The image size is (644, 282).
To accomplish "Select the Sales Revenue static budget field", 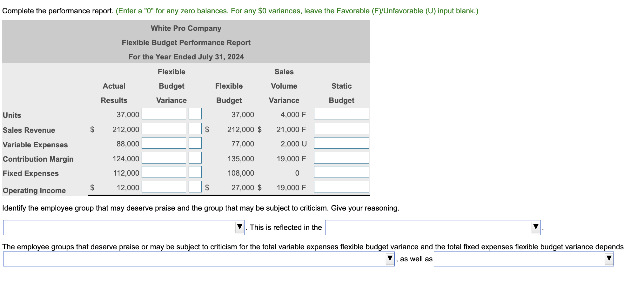I will coord(341,129).
